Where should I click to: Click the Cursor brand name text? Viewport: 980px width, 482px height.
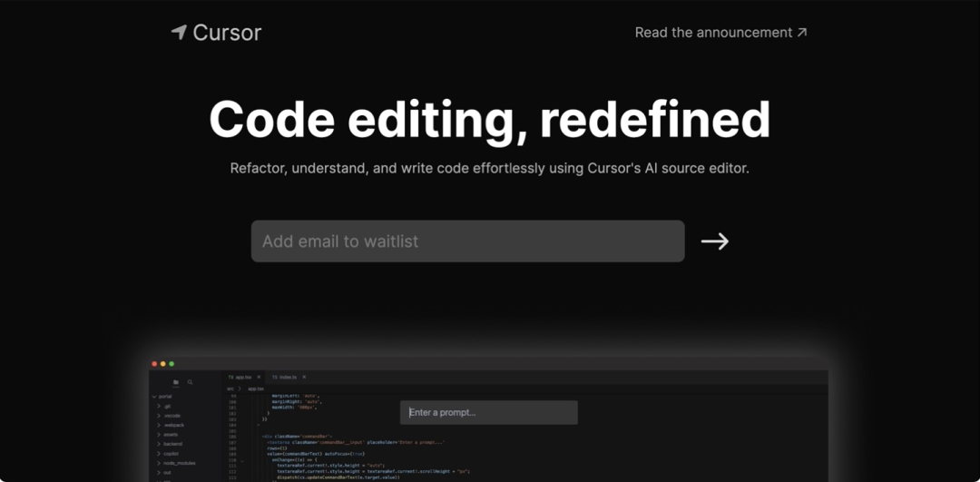point(227,33)
